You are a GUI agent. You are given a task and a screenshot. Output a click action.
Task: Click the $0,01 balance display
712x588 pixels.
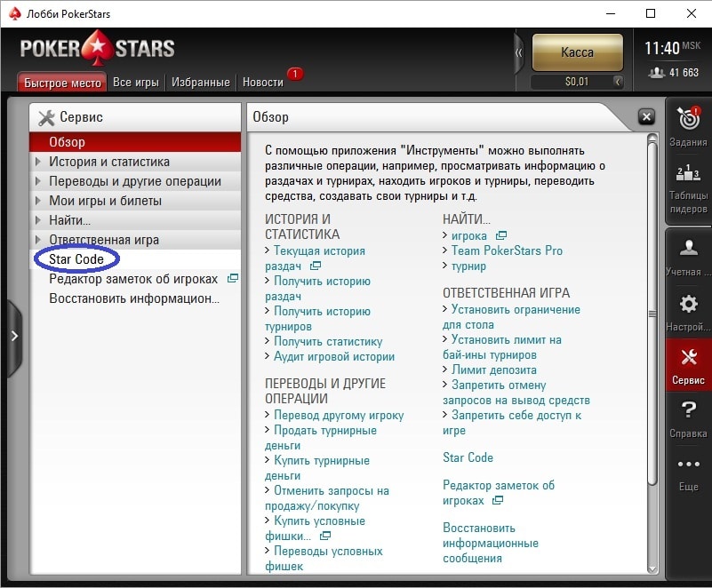pyautogui.click(x=576, y=82)
